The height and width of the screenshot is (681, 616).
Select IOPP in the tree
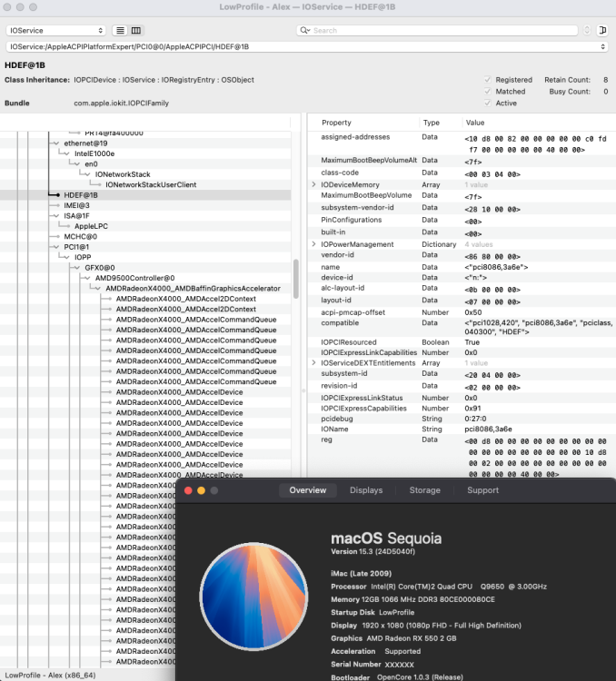coord(83,257)
